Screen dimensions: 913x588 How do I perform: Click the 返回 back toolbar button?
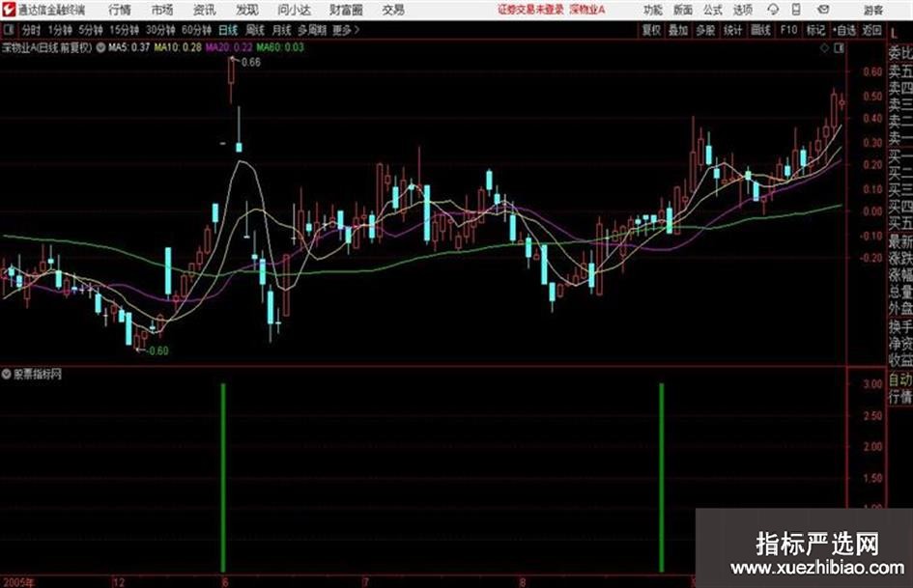871,30
